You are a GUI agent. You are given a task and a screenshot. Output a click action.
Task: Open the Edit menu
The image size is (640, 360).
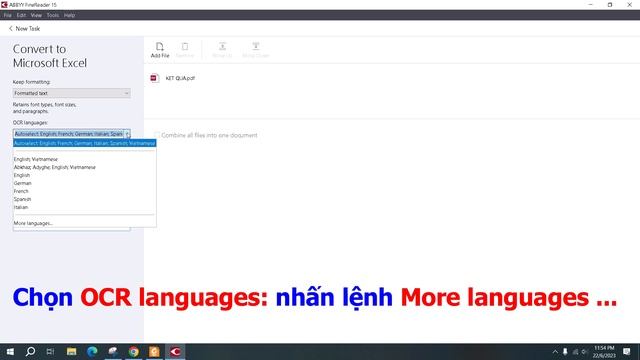[21, 15]
